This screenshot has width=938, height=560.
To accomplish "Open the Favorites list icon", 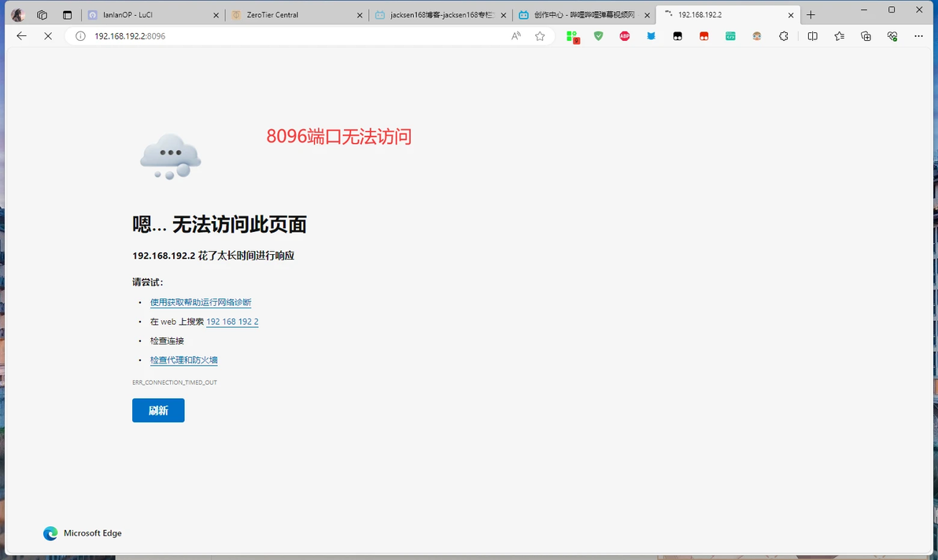I will tap(840, 36).
